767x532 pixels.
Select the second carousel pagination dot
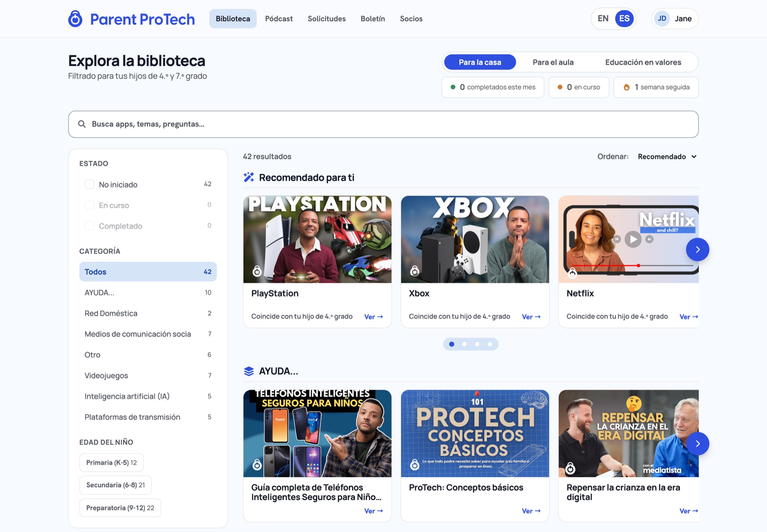click(464, 344)
